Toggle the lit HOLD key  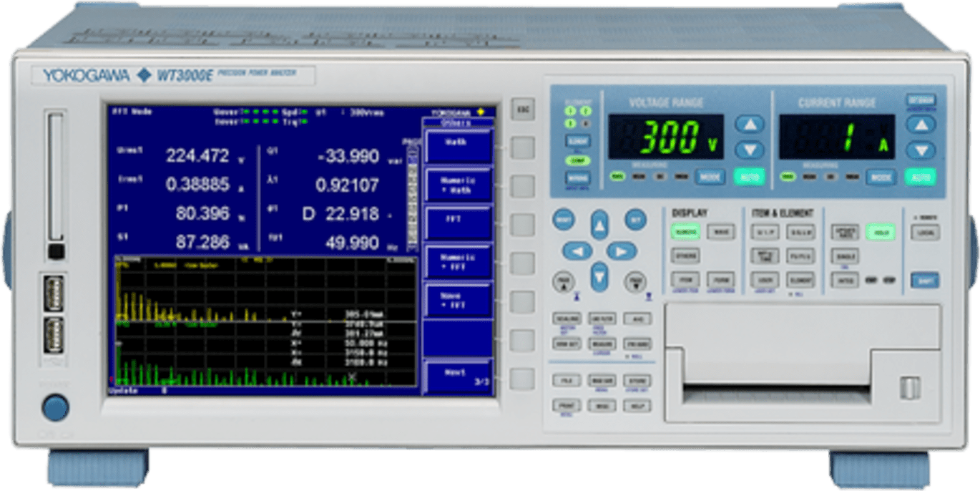[x=881, y=233]
